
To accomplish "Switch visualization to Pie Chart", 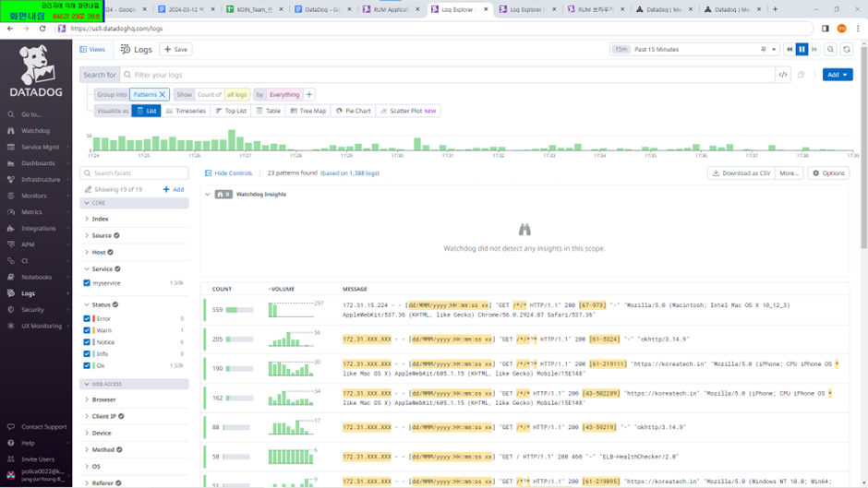I will [353, 111].
